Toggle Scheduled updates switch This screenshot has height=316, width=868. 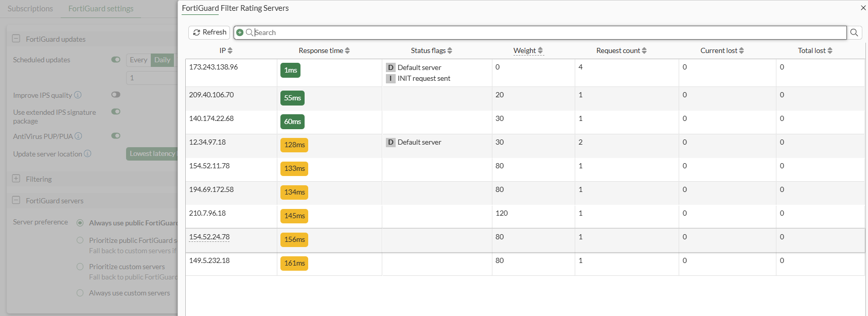pyautogui.click(x=116, y=60)
